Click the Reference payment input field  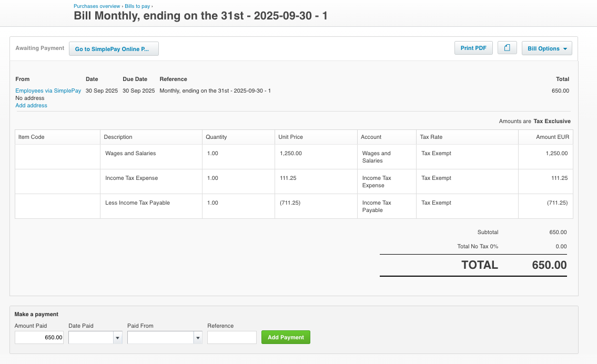pos(231,337)
